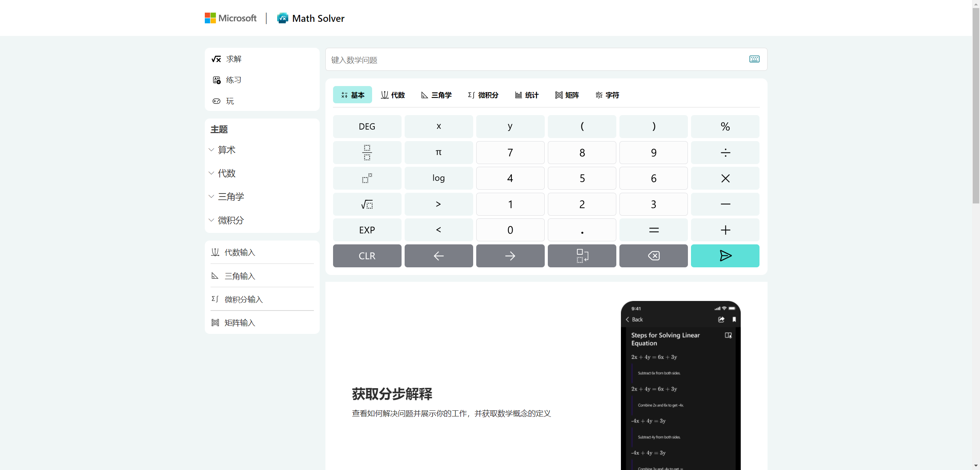Submit the expression with the send arrow key

point(725,255)
